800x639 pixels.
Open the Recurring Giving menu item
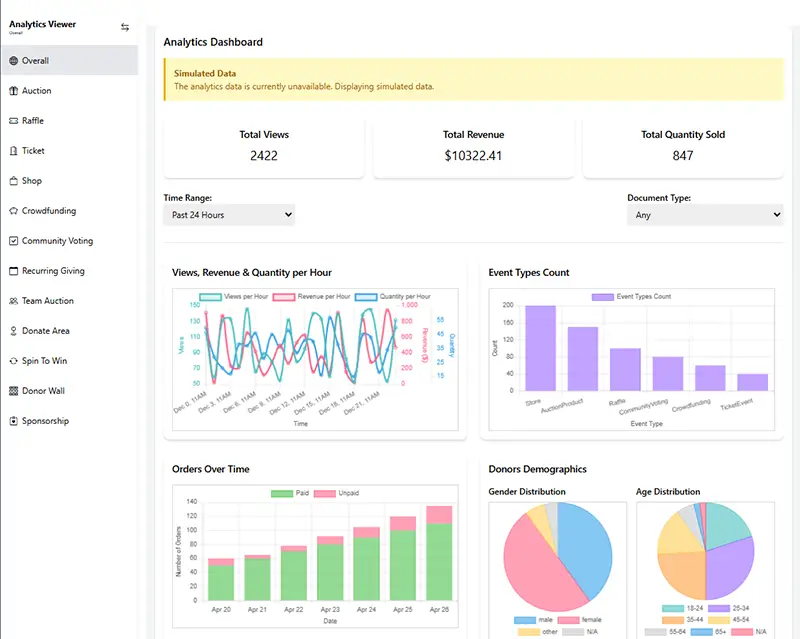[x=53, y=271]
